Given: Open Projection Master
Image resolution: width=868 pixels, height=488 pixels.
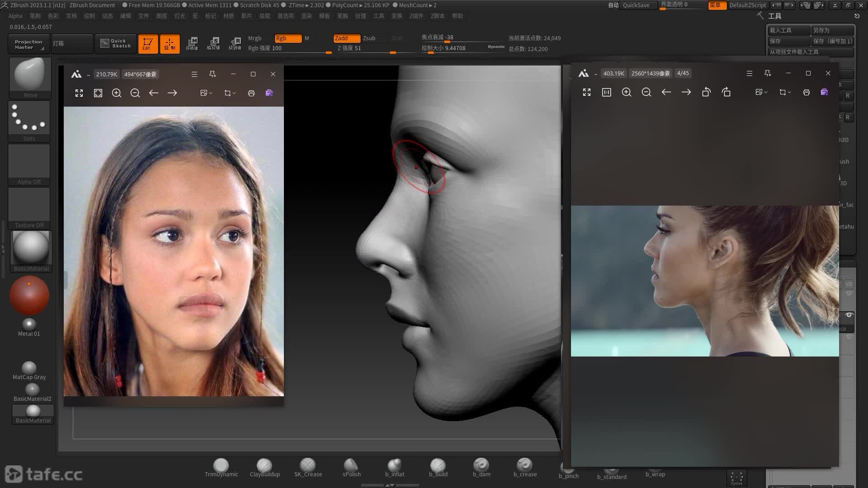Looking at the screenshot, I should (x=28, y=44).
